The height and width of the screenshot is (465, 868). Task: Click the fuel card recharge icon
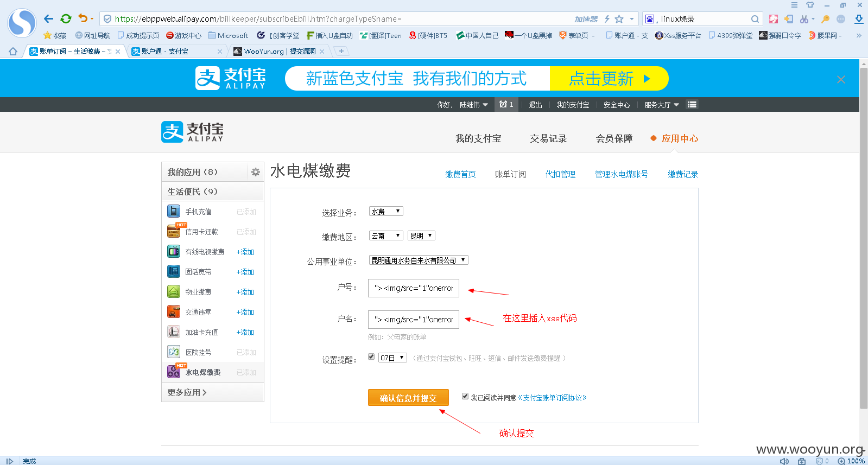pos(174,332)
